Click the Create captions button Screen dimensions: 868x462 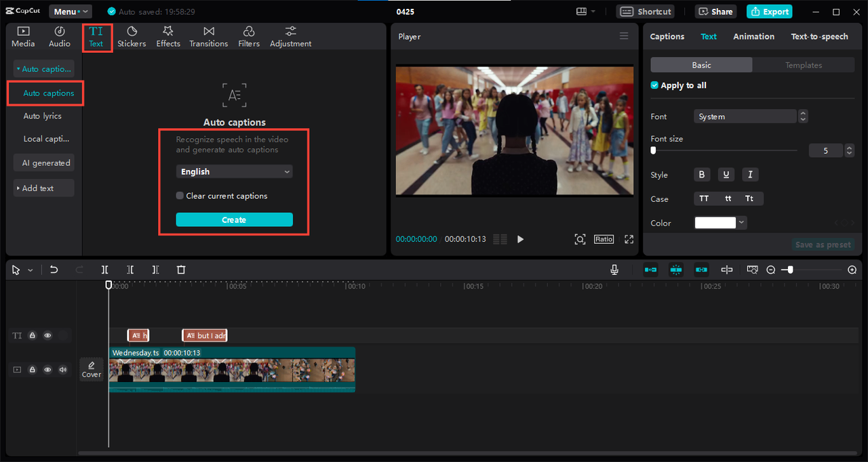234,219
